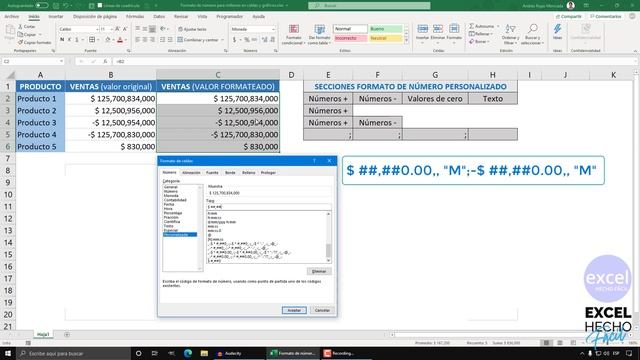The image size is (640, 360).
Task: Open the font name Calibri dropdown
Action: [97, 29]
